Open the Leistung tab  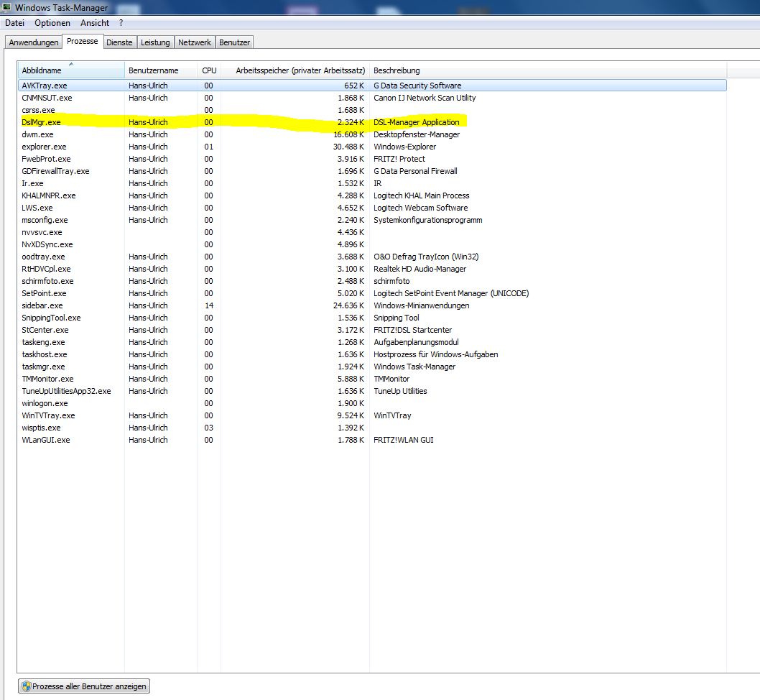pos(155,42)
